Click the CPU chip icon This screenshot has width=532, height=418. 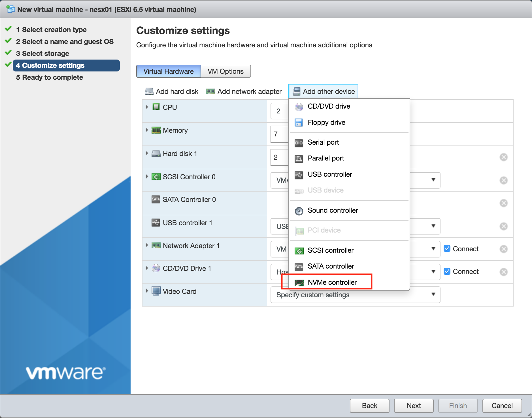156,107
